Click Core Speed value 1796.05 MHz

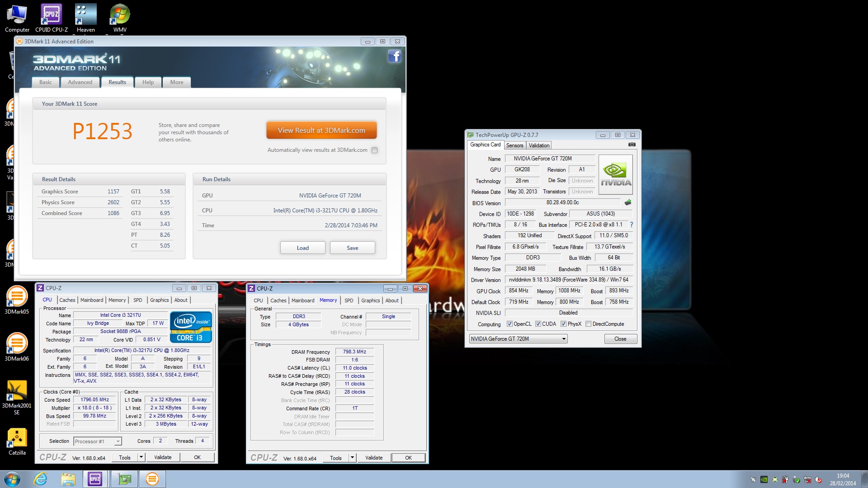(94, 399)
